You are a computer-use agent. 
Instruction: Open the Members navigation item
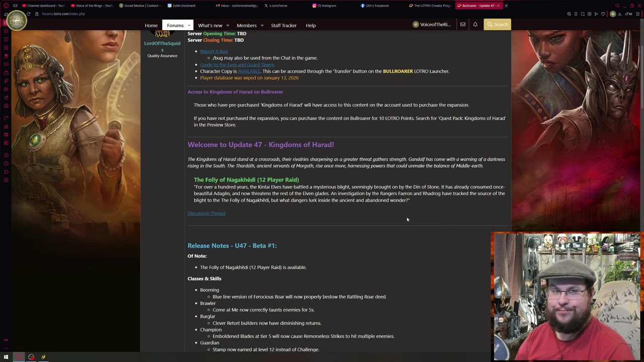tap(247, 25)
